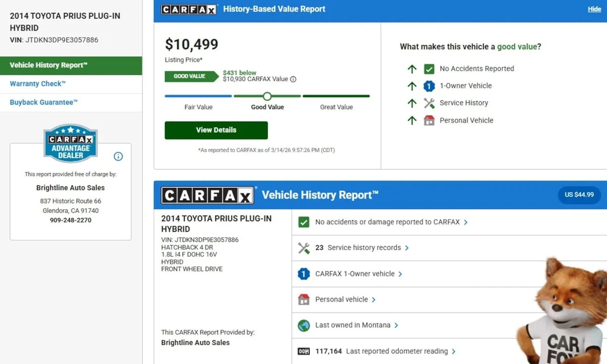
Task: Expand No accidents or damage reported chevron
Action: pos(466,222)
